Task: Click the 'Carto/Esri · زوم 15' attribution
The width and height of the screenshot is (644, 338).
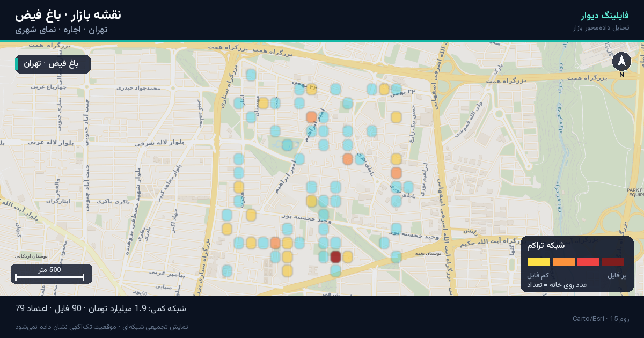Action: (x=601, y=319)
